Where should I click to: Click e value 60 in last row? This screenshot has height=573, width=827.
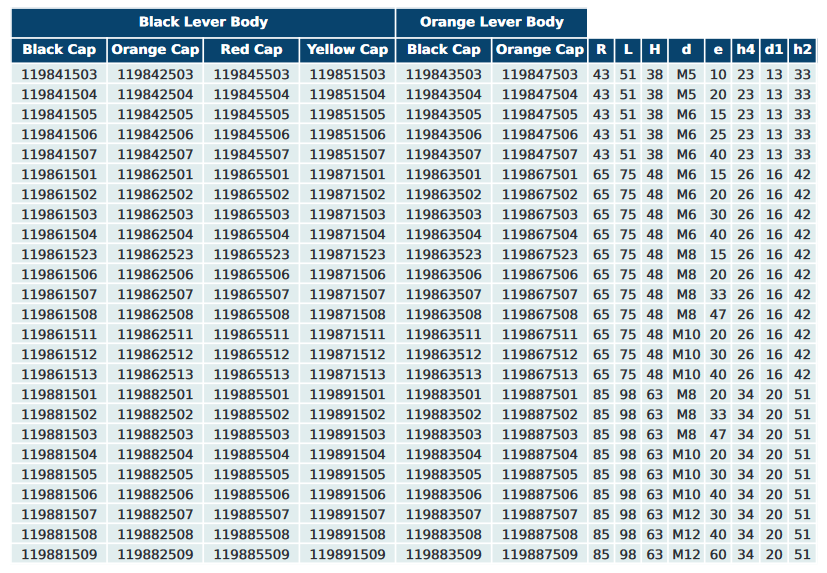pos(718,555)
